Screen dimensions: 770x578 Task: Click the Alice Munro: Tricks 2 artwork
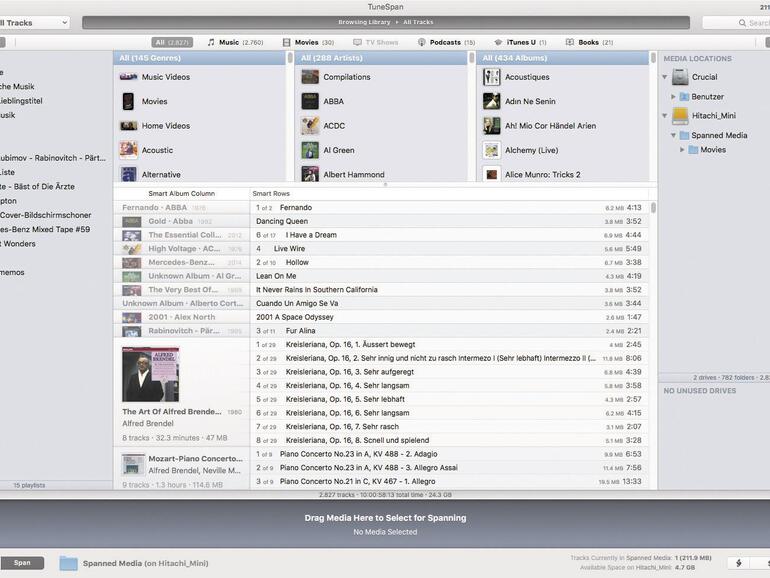pyautogui.click(x=492, y=174)
